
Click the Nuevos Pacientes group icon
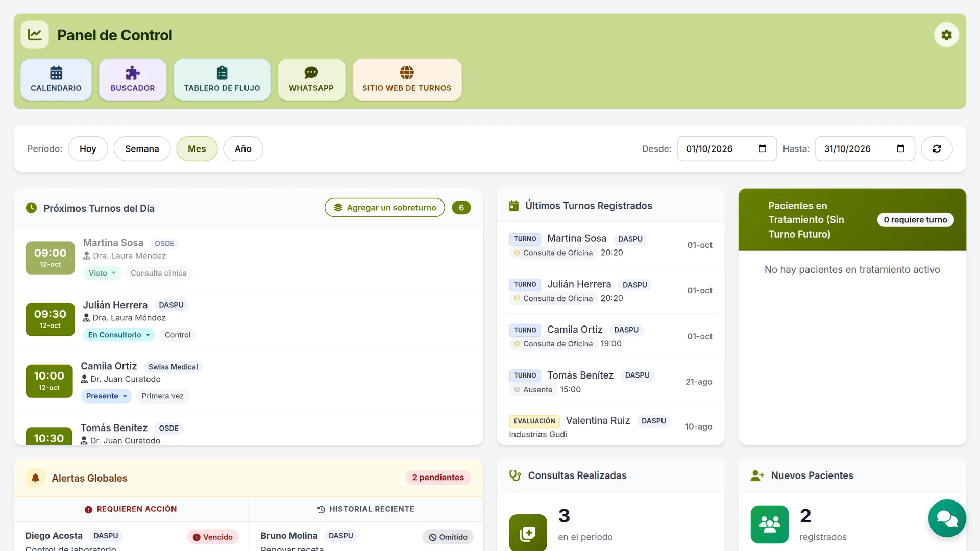pyautogui.click(x=770, y=524)
